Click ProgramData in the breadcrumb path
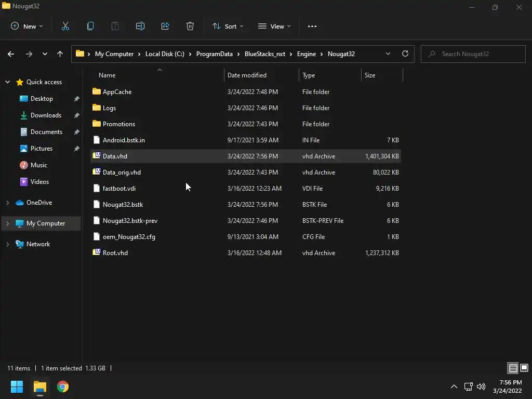Image resolution: width=532 pixels, height=399 pixels. point(215,54)
